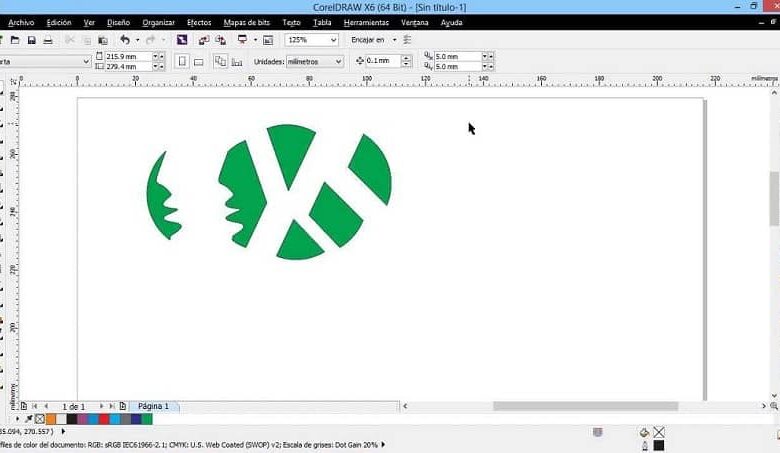Click the Cut scissors icon
780x453 pixels.
(x=70, y=40)
